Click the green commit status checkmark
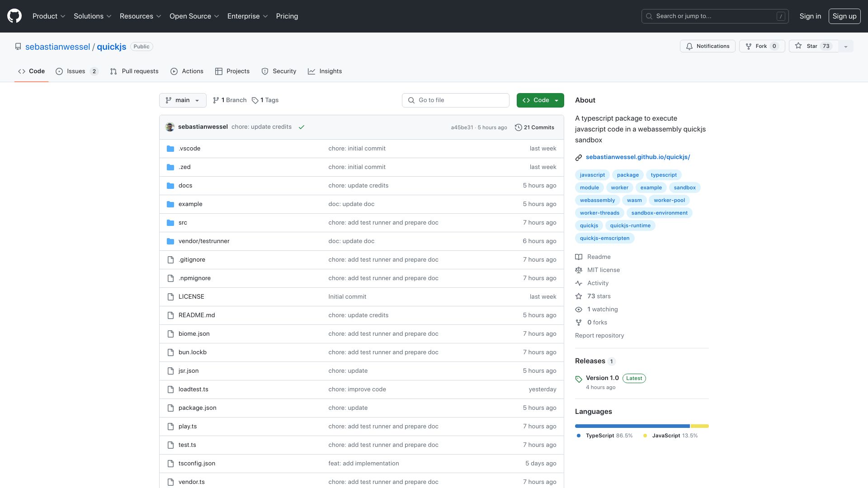Screen dimensions: 868x488 (302, 127)
